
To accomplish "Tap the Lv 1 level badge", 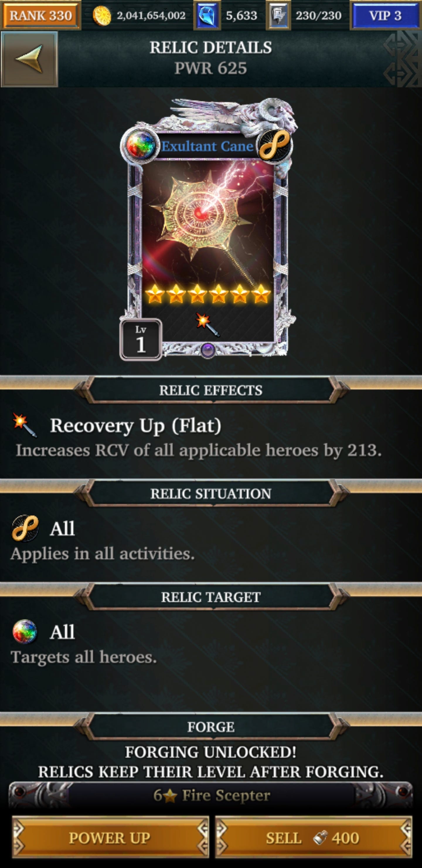I will coord(141,340).
